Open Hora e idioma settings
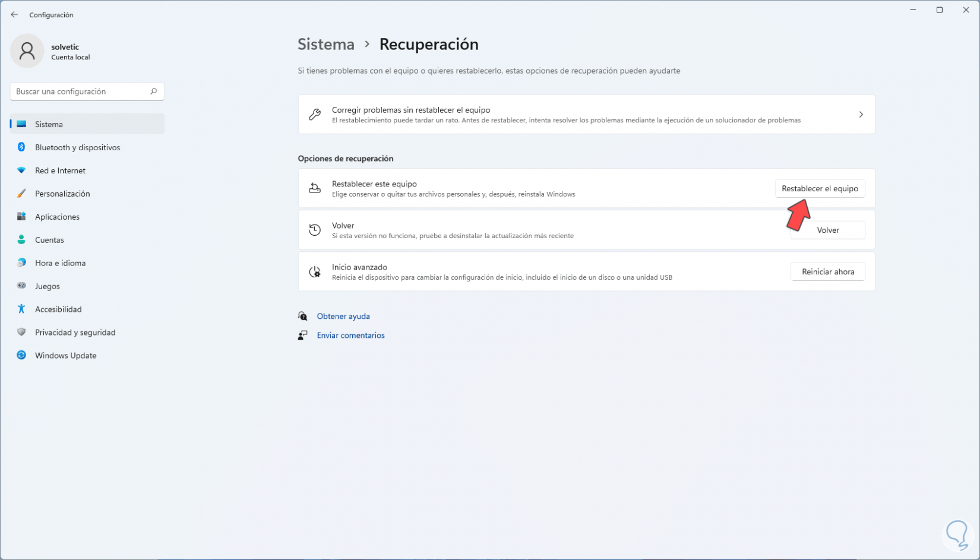 pos(60,263)
